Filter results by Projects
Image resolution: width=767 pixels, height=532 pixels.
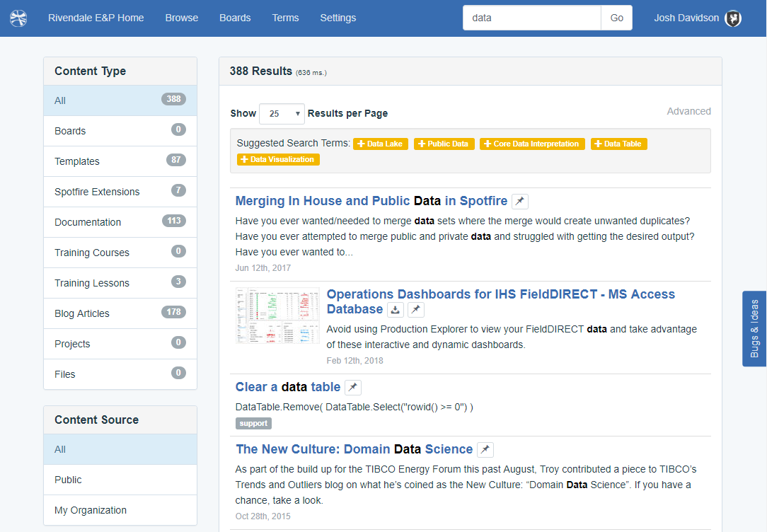(120, 344)
